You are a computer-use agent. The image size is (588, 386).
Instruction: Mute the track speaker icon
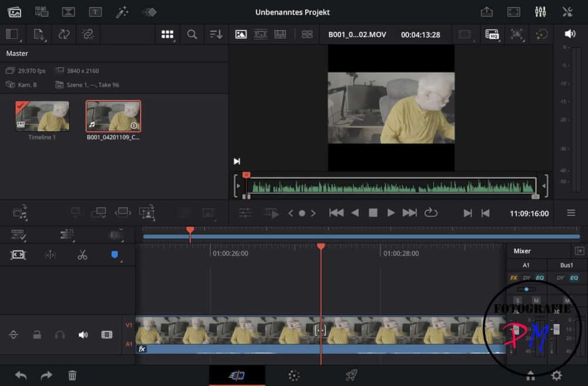pos(83,335)
